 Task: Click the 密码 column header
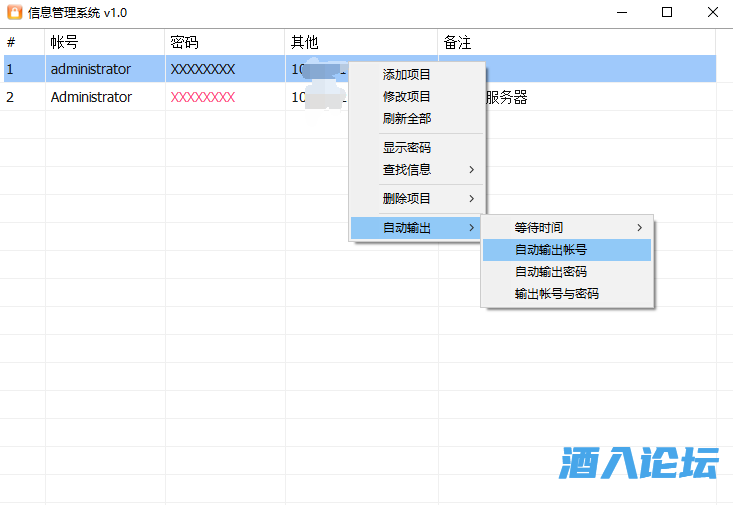pyautogui.click(x=184, y=43)
